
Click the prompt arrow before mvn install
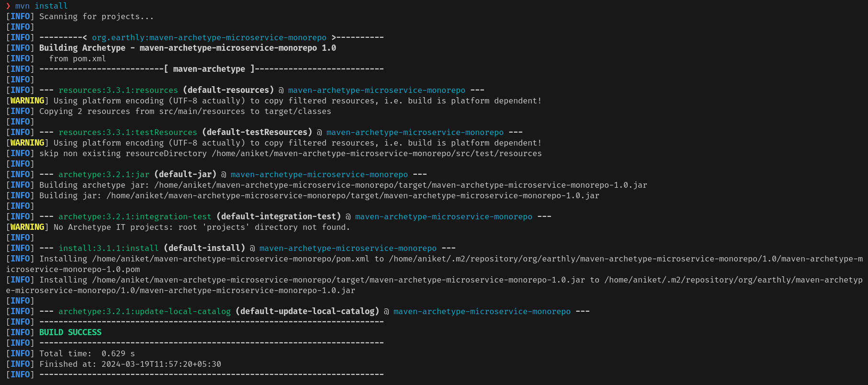(8, 6)
